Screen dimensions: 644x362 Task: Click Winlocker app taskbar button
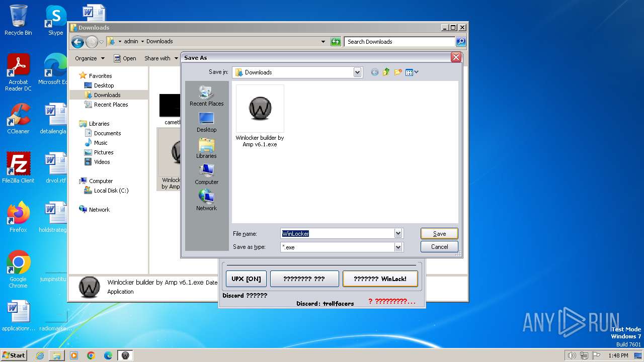(x=125, y=355)
